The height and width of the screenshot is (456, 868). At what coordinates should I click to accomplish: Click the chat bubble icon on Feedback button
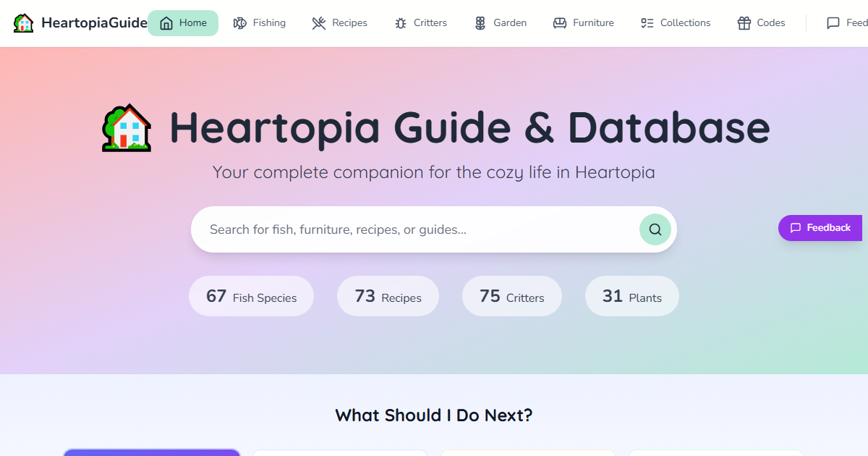pos(796,227)
